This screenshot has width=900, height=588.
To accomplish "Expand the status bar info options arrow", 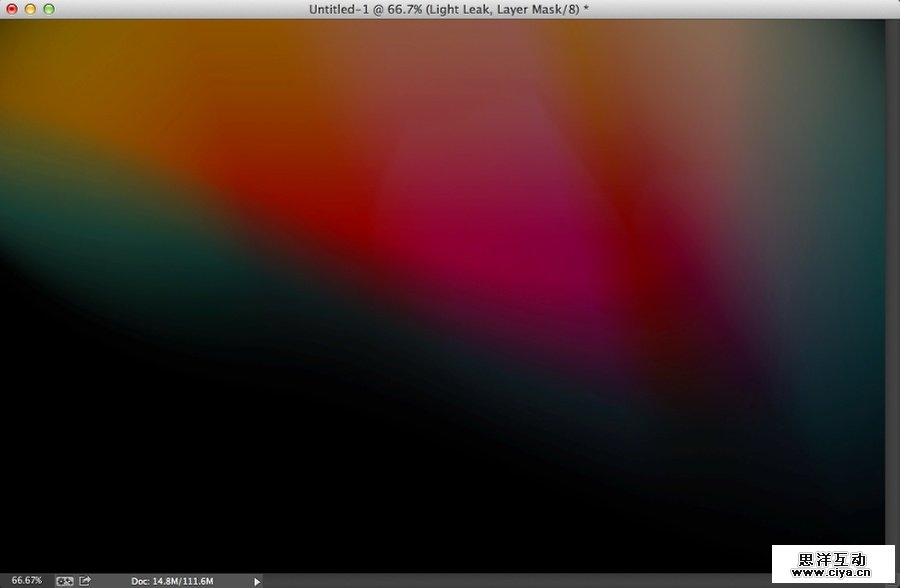I will tap(257, 580).
